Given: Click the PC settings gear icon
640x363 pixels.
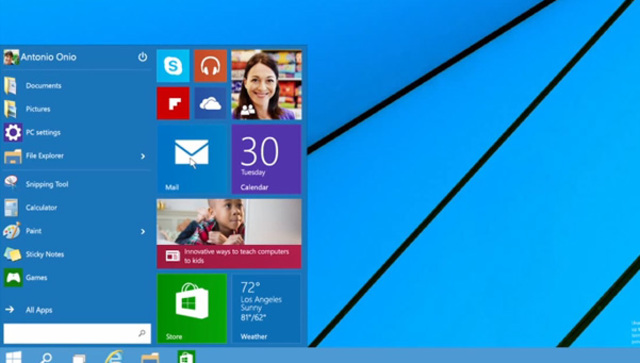Looking at the screenshot, I should pyautogui.click(x=13, y=132).
